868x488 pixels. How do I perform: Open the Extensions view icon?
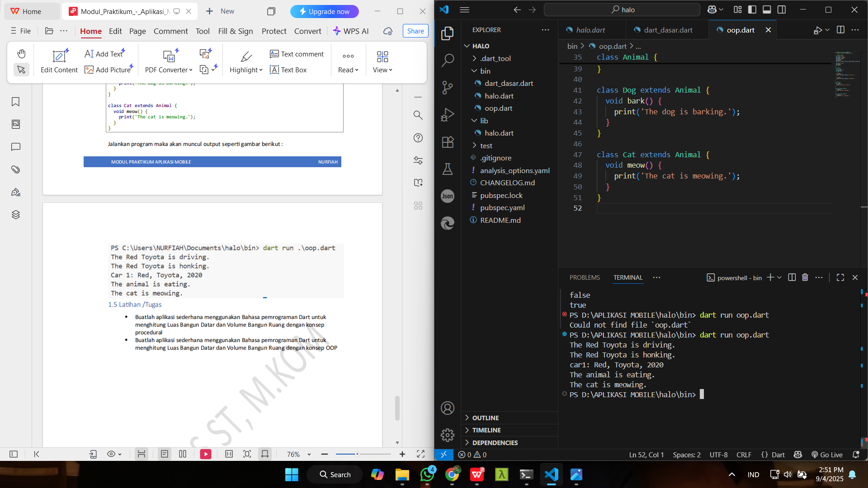pos(447,142)
